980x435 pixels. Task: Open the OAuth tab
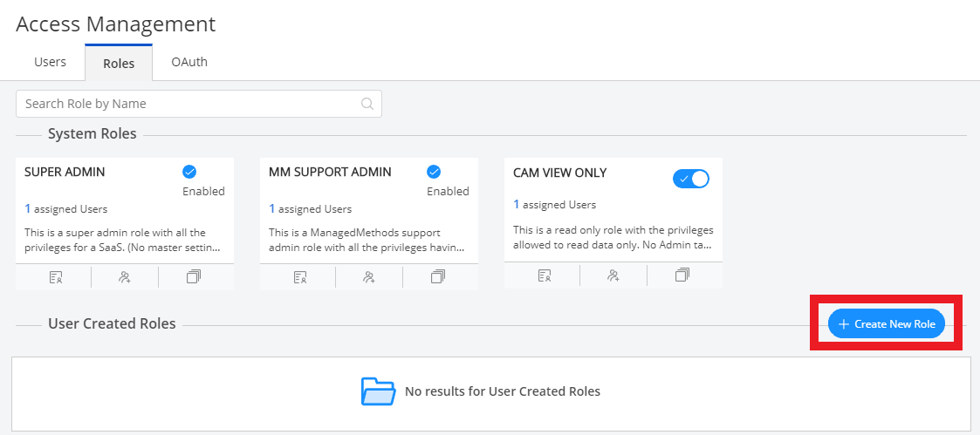pos(189,62)
